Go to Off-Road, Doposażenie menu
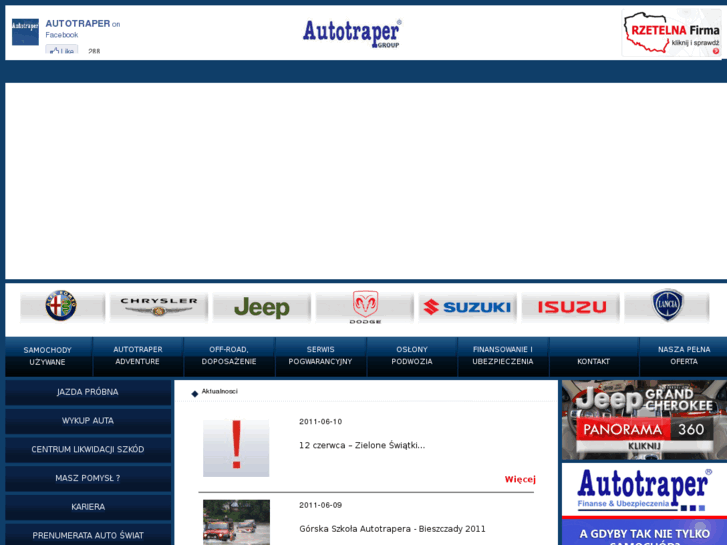Image resolution: width=727 pixels, height=545 pixels. click(x=229, y=356)
